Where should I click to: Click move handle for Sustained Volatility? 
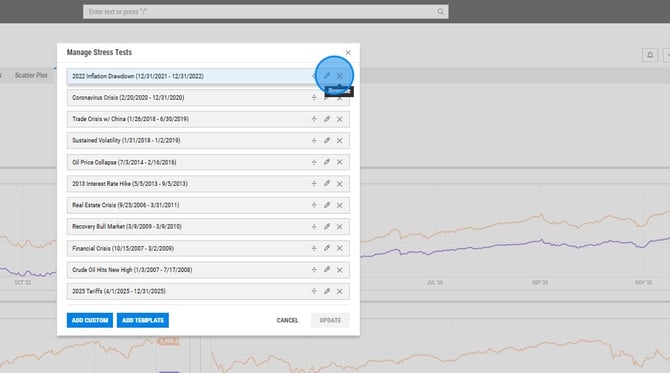pos(314,141)
